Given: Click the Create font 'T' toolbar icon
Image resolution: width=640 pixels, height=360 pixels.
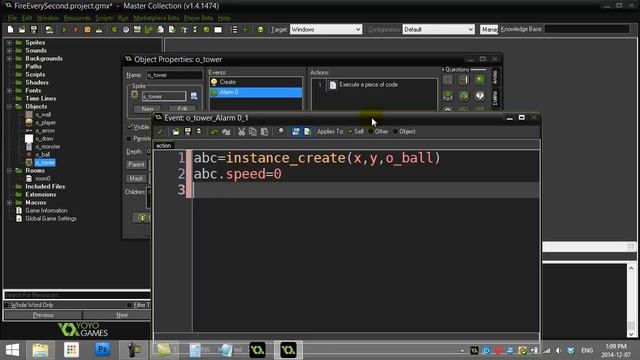Looking at the screenshot, I should click(184, 29).
